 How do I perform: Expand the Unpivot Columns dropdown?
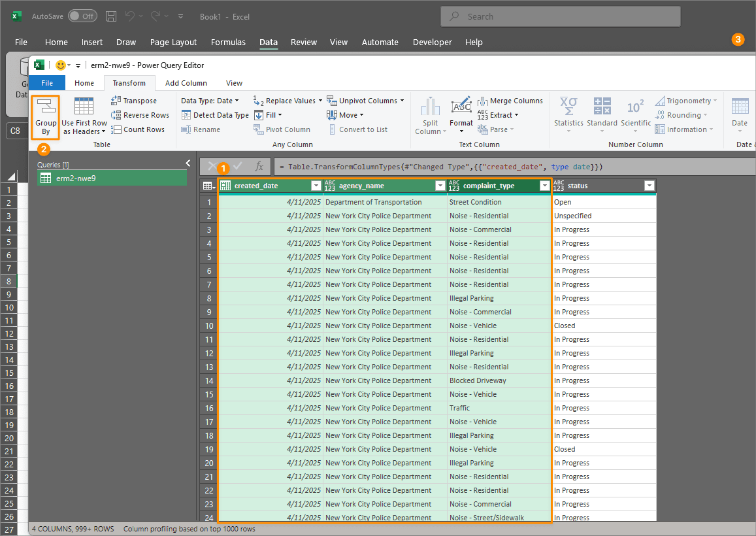(402, 101)
